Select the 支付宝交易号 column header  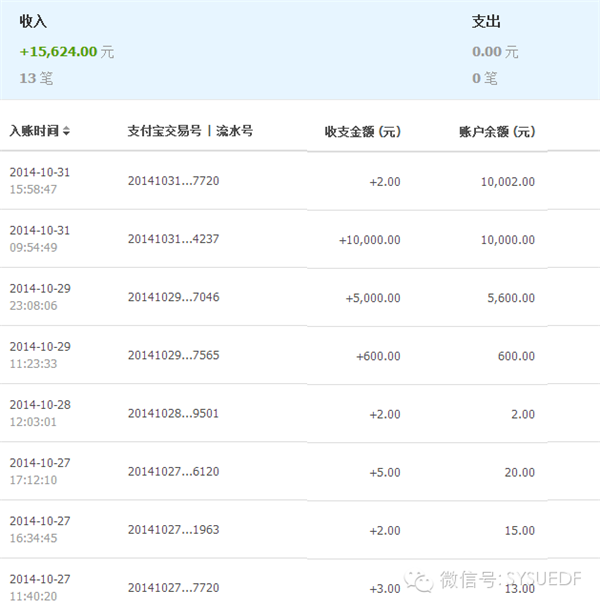165,131
